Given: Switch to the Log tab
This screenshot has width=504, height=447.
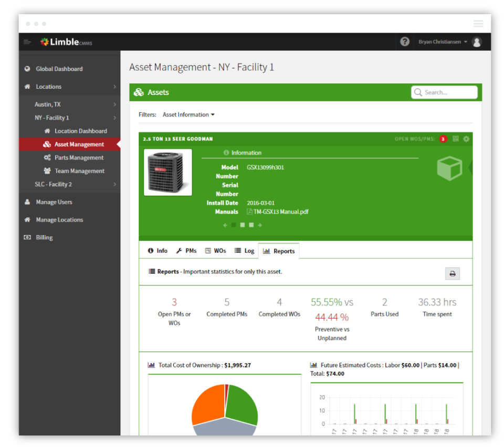Looking at the screenshot, I should click(x=244, y=251).
